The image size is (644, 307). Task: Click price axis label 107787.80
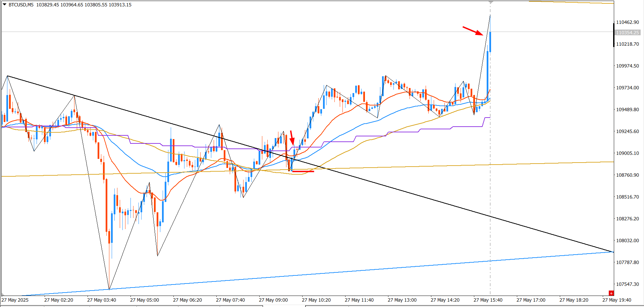(628, 262)
